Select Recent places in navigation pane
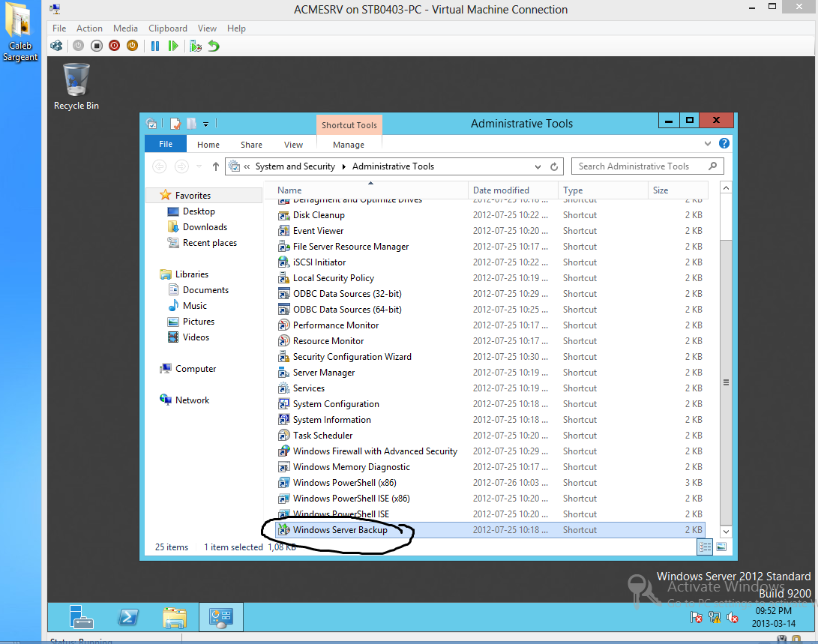This screenshot has height=644, width=818. click(209, 242)
